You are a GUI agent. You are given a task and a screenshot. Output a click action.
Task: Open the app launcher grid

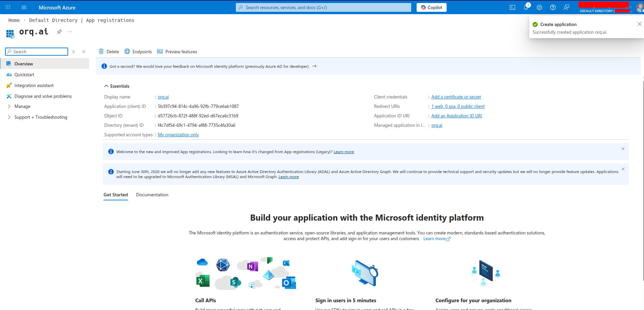pyautogui.click(x=7, y=7)
